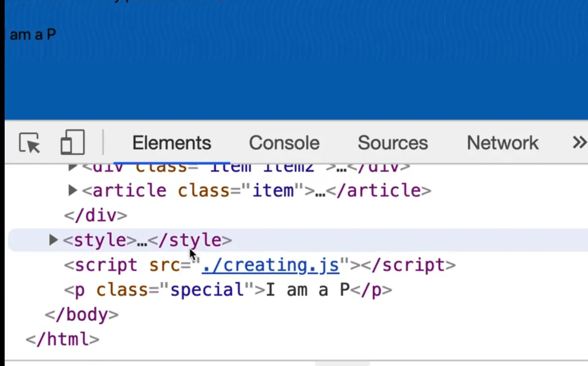
Task: Select the closing div tag
Action: point(95,215)
